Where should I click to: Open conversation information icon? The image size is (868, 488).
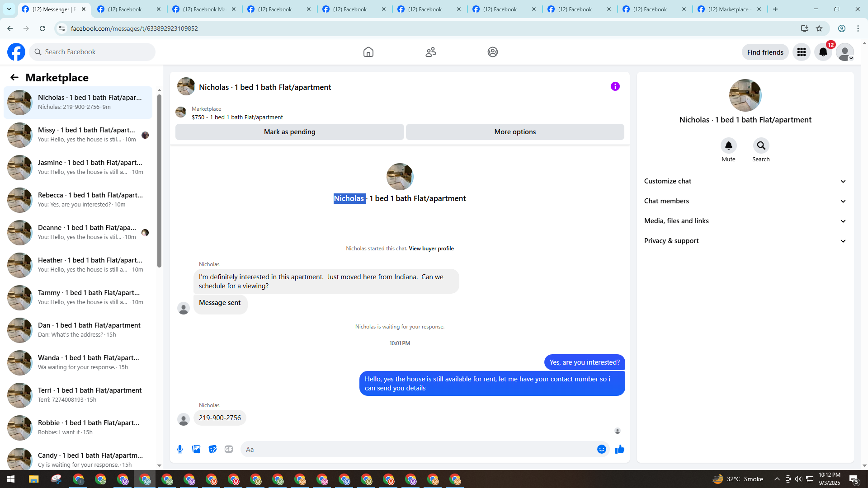coord(615,86)
